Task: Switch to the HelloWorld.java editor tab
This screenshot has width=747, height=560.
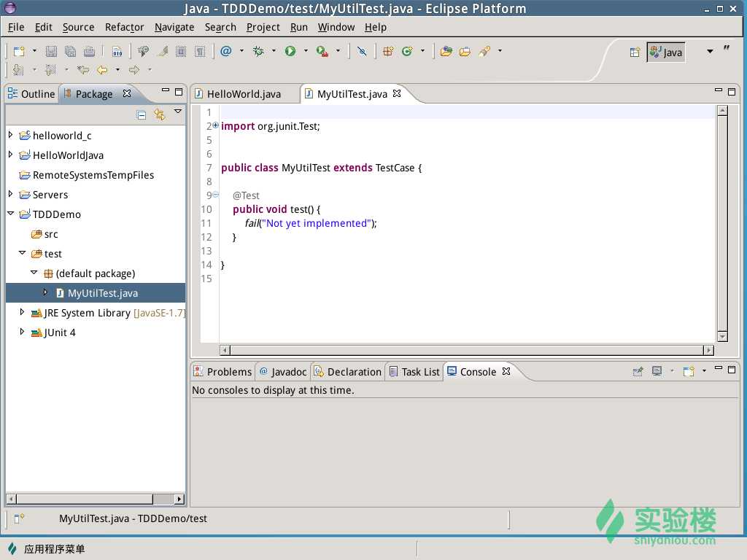Action: (244, 94)
